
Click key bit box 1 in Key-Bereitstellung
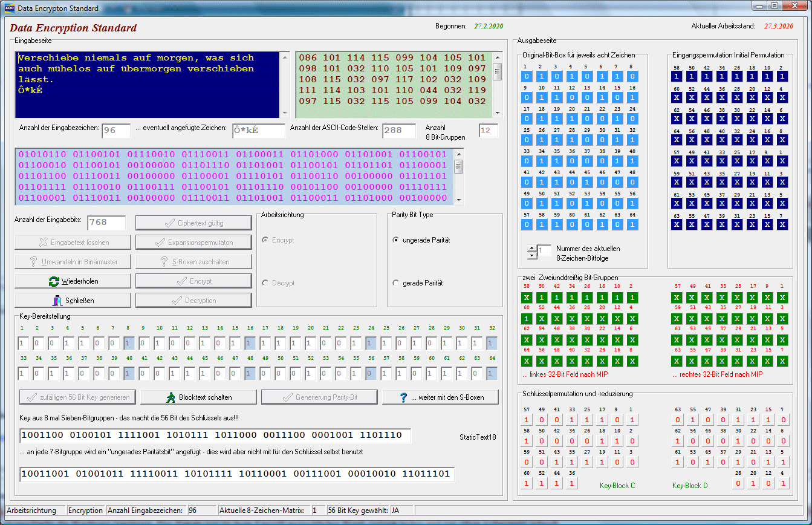[23, 344]
